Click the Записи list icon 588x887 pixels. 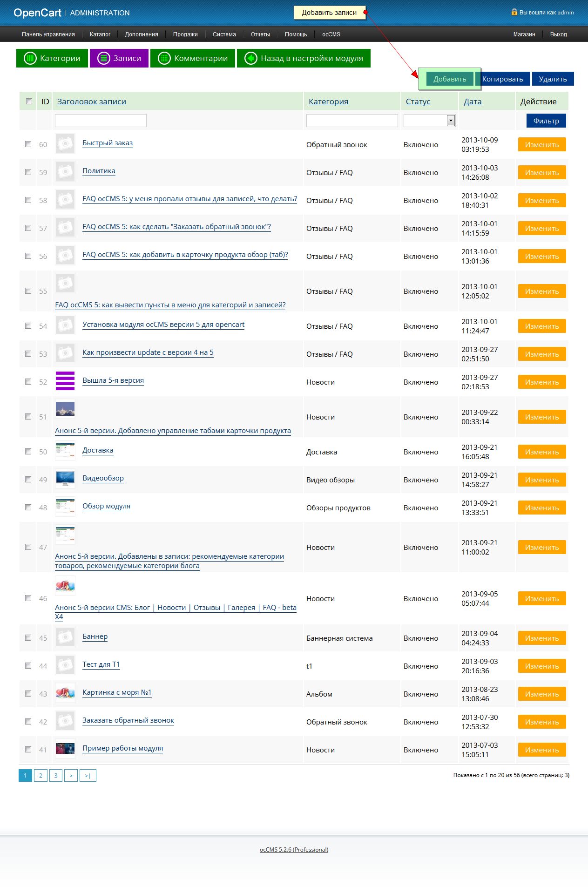pyautogui.click(x=103, y=58)
